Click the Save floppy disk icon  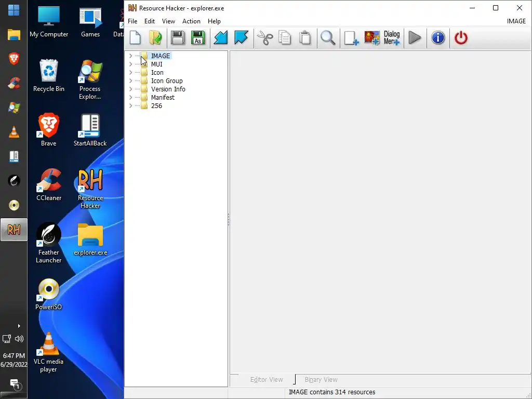(x=178, y=37)
